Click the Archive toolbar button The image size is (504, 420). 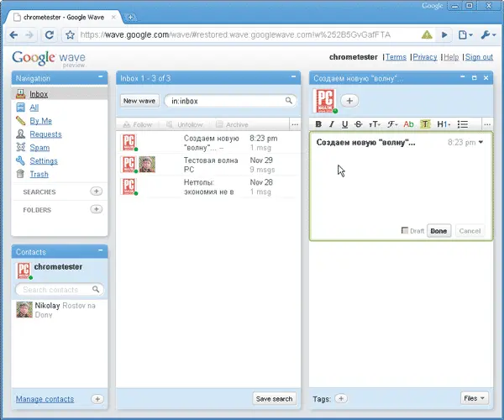tap(232, 124)
